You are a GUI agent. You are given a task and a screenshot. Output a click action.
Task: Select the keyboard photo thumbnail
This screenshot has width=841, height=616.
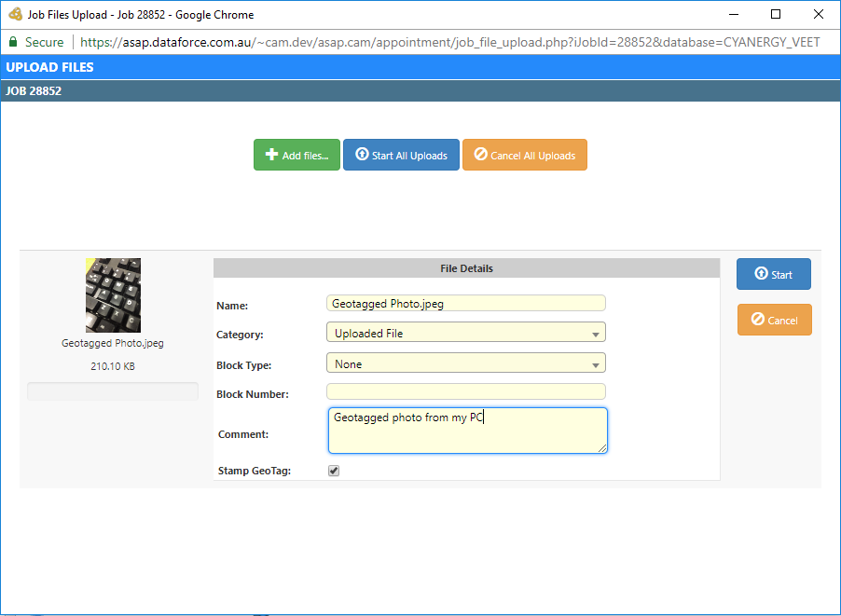[x=113, y=295]
